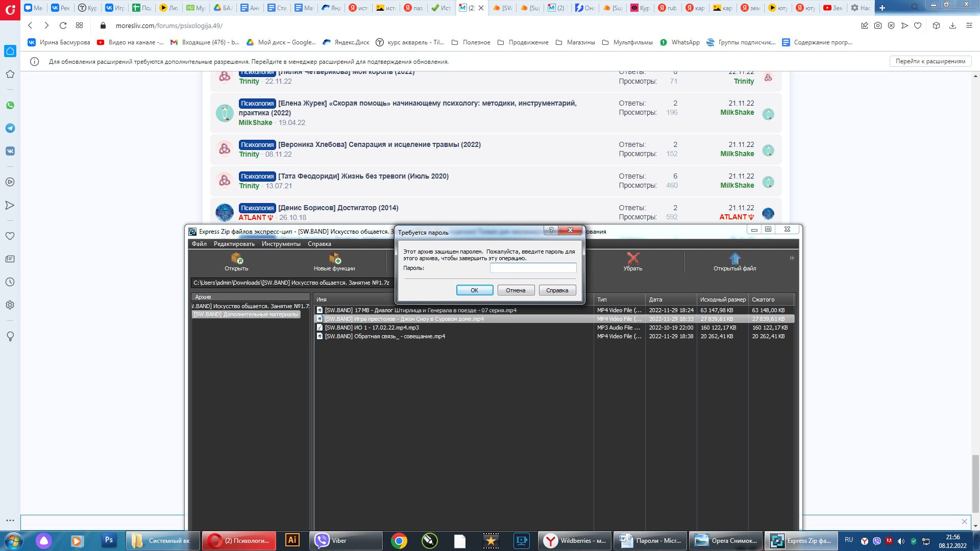Open the Инструменты menu
Viewport: 980px width, 551px height.
coord(281,244)
